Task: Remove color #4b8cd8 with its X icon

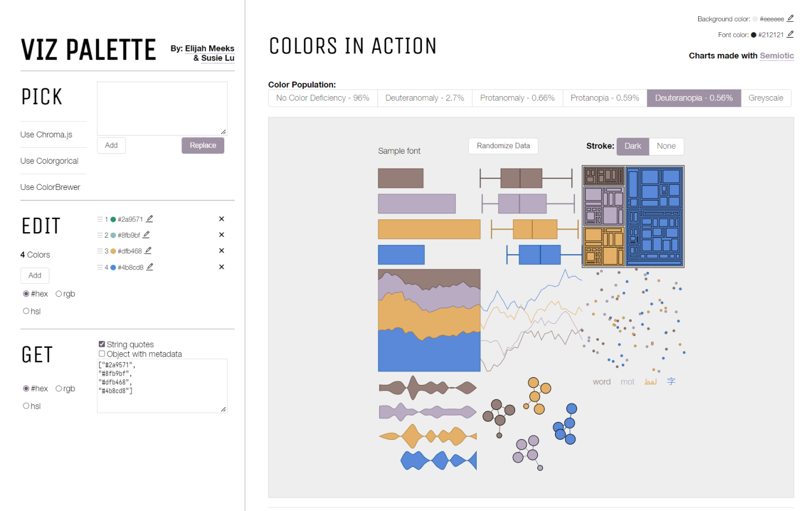Action: coord(221,267)
